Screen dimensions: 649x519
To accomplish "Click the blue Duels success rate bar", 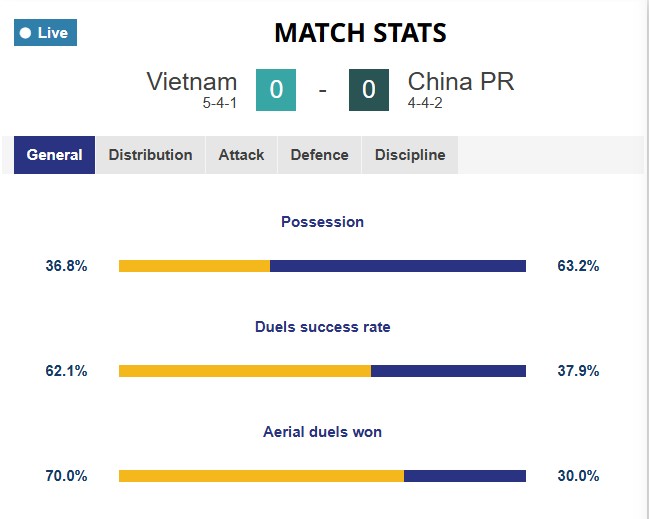I will tap(448, 371).
